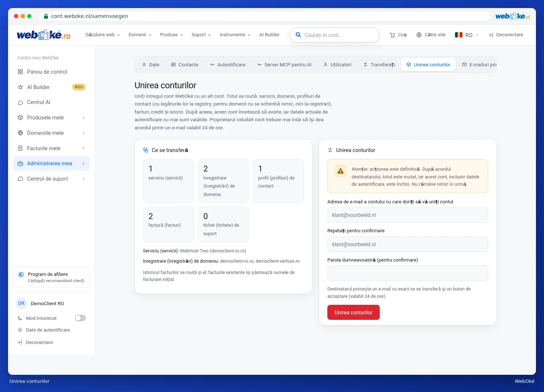Click the destination account e-mail address field
The image size is (544, 392).
click(x=408, y=215)
